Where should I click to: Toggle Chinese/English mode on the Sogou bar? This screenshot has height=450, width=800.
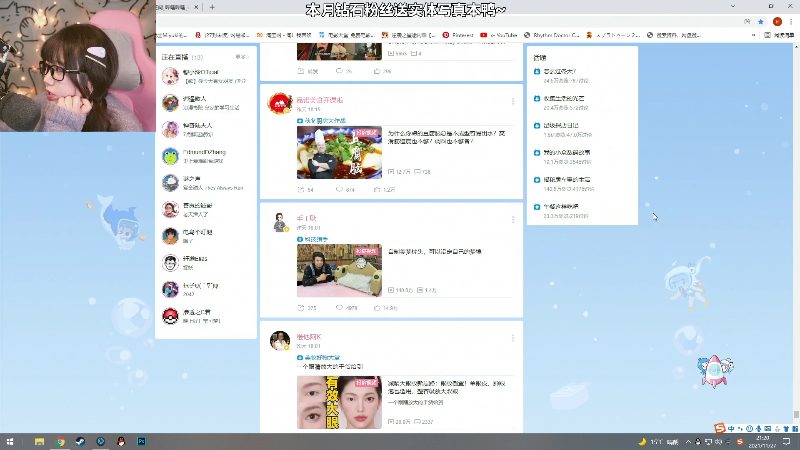[731, 429]
